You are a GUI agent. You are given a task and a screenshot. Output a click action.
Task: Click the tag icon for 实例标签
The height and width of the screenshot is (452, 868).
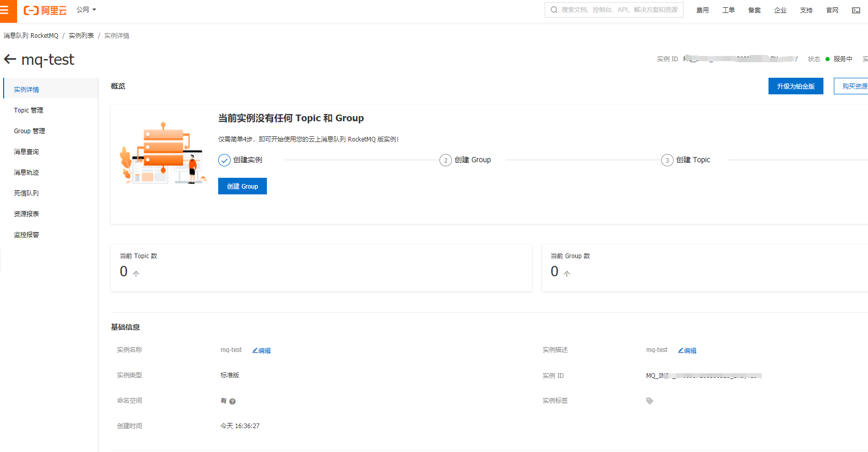click(x=650, y=401)
